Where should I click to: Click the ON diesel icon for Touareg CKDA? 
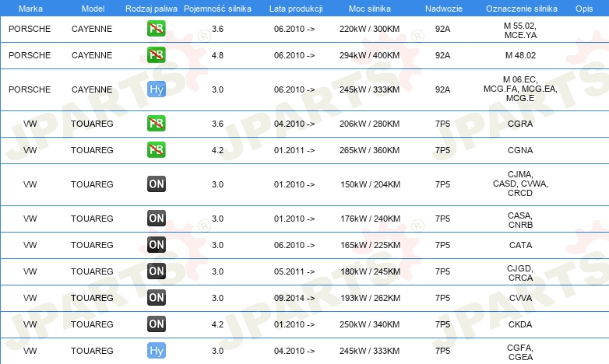click(156, 324)
